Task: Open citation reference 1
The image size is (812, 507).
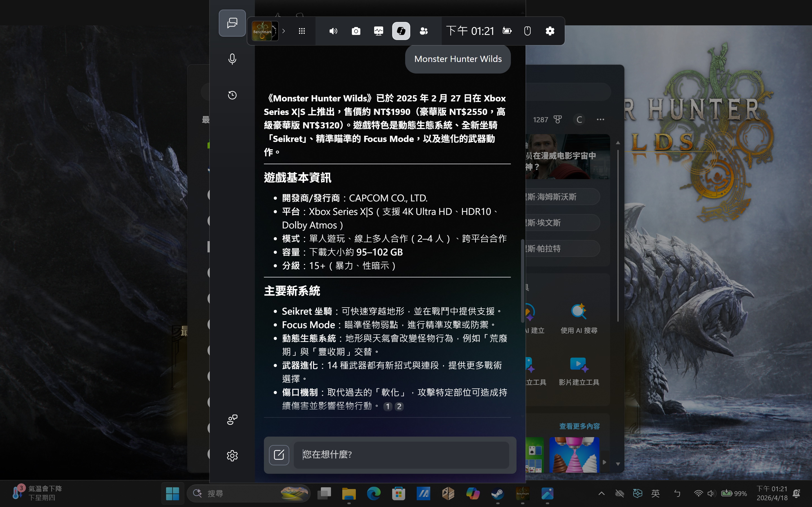Action: pos(388,406)
